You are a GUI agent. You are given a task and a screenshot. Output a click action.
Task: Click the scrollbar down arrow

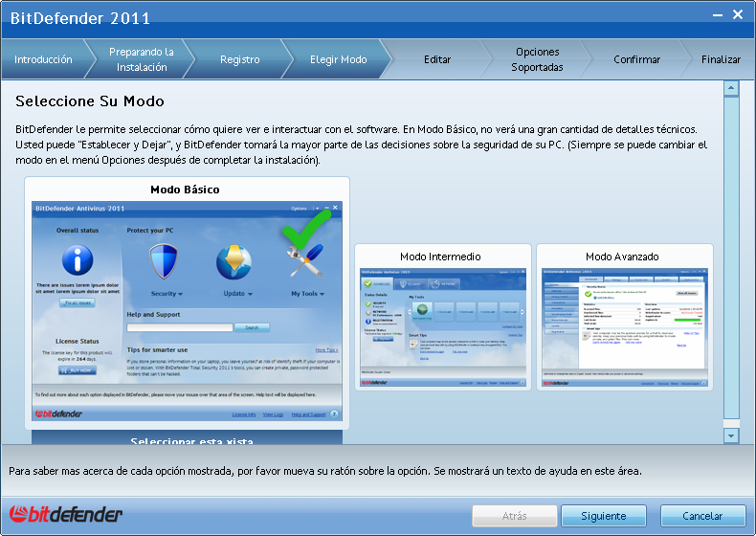point(731,435)
